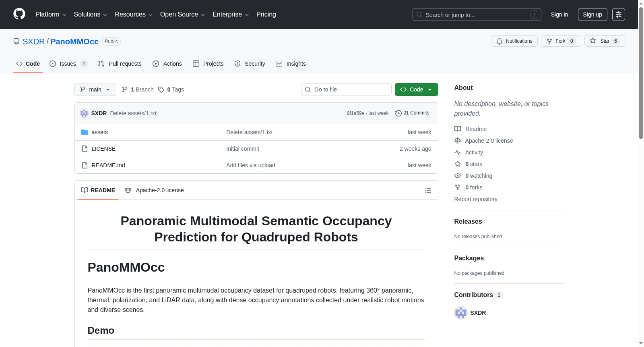The image size is (644, 347).
Task: Open the Code tab
Action: click(28, 64)
